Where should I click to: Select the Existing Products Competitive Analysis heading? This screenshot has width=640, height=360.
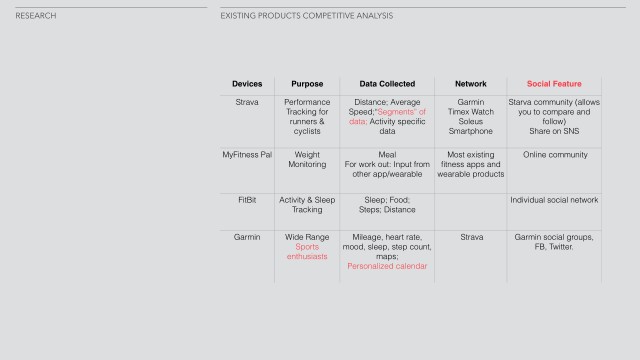[x=307, y=16]
